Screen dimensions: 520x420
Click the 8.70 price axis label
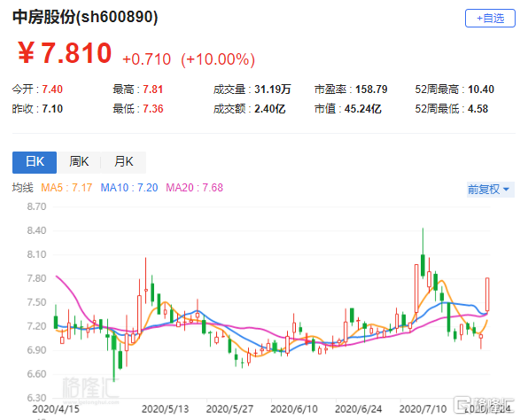pyautogui.click(x=36, y=206)
